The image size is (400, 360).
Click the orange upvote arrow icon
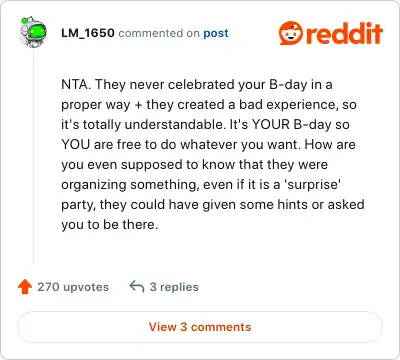point(25,287)
